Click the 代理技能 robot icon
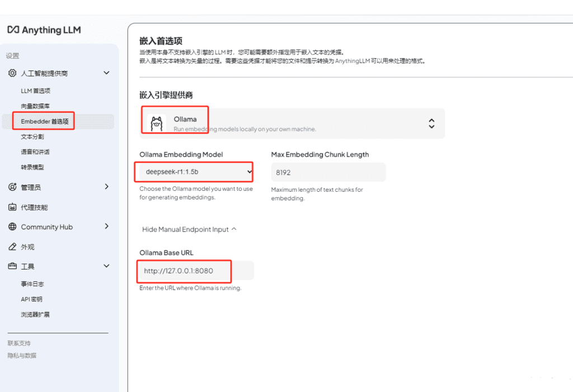Image resolution: width=573 pixels, height=392 pixels. point(12,207)
